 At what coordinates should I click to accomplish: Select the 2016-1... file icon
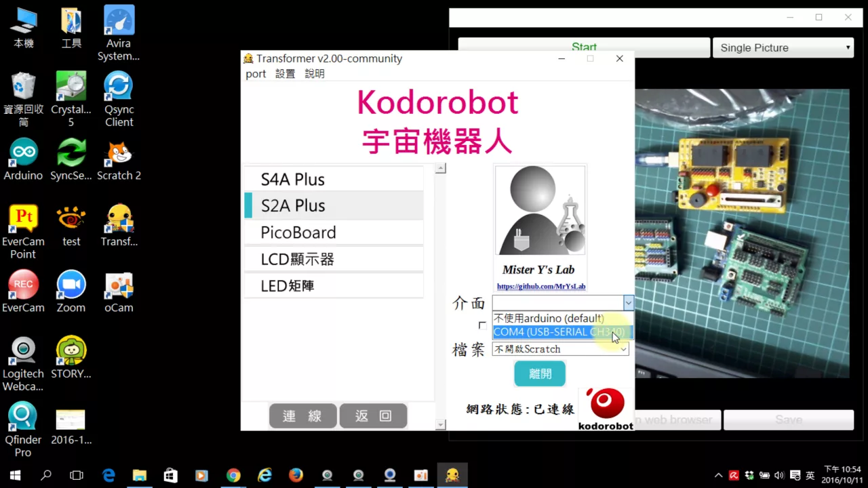click(x=71, y=426)
